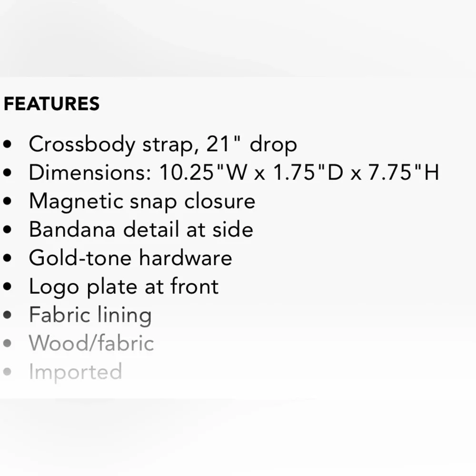This screenshot has height=476, width=476.
Task: Click 'Bandana detail at side' text
Action: 141,229
